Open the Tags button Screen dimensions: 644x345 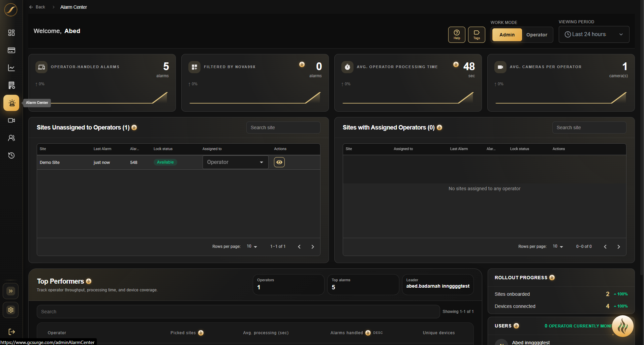[x=477, y=35]
